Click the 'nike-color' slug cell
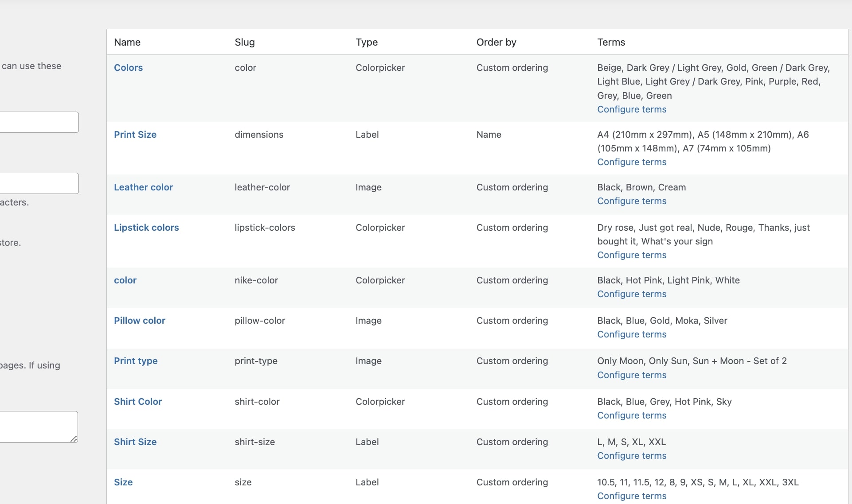Image resolution: width=852 pixels, height=504 pixels. point(256,280)
